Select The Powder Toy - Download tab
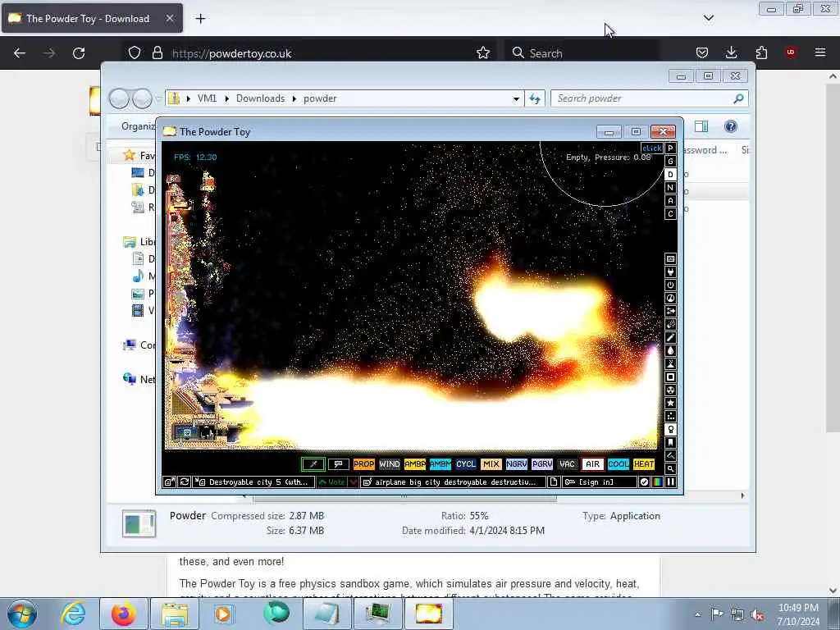Screen dimensions: 840x630 tap(92, 18)
